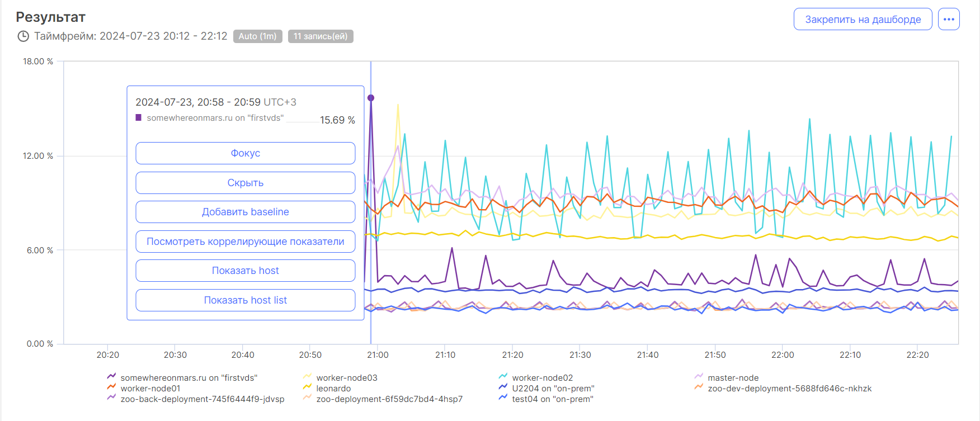Open the 'Auto (1m)' interval selector

[257, 36]
